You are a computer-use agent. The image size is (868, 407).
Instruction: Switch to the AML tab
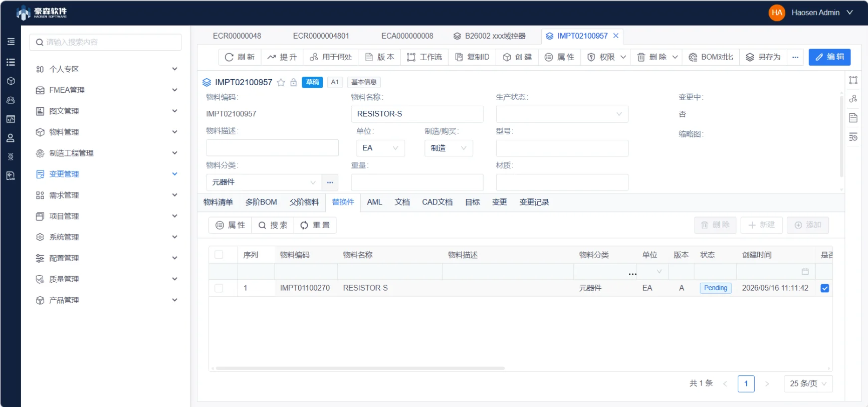374,202
